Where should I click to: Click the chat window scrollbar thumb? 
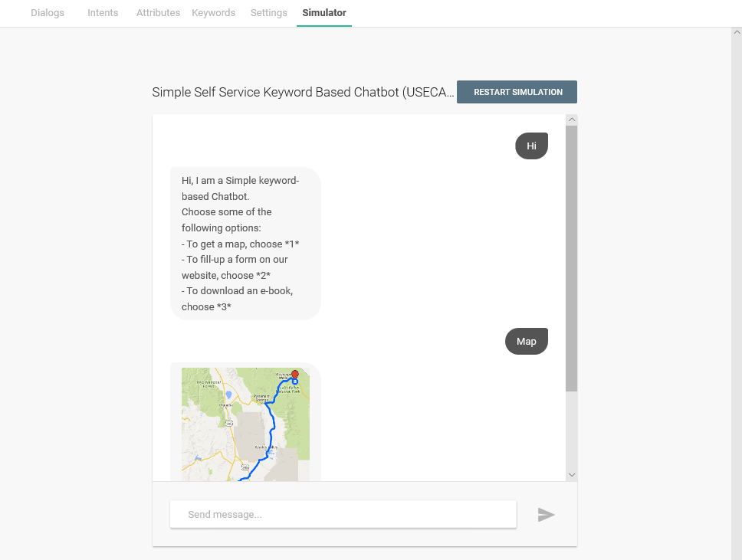[x=572, y=258]
